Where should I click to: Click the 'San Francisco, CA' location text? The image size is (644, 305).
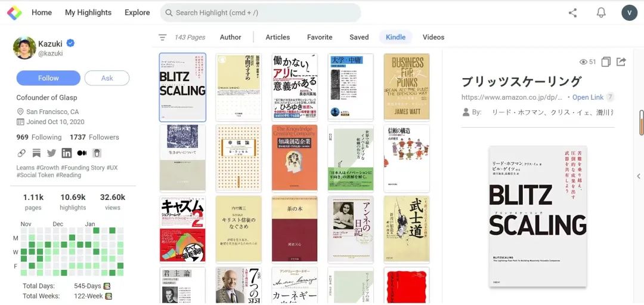click(x=52, y=112)
